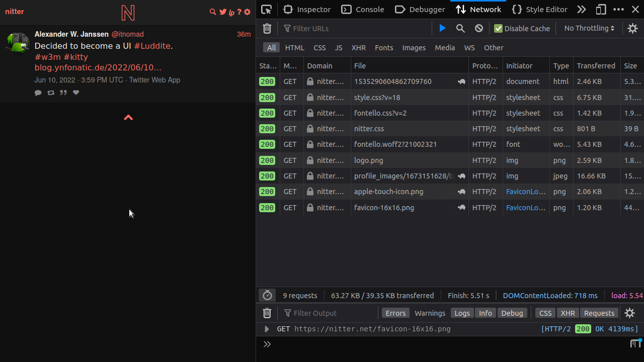
Task: Open the Inspector tab
Action: click(x=307, y=9)
